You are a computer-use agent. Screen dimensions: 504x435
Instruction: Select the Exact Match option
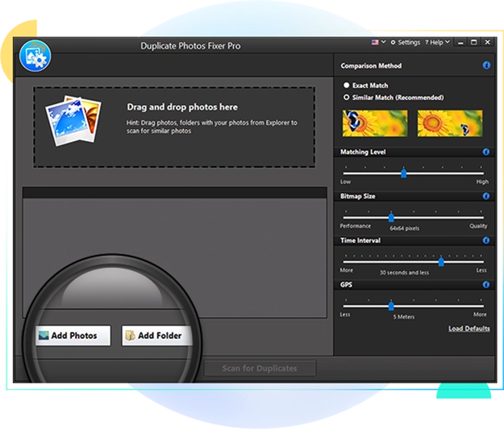click(x=366, y=86)
